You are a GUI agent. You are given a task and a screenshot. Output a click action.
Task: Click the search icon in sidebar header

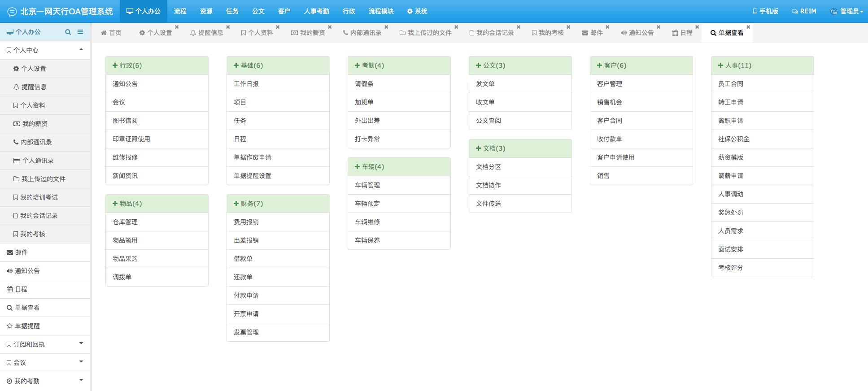(68, 32)
